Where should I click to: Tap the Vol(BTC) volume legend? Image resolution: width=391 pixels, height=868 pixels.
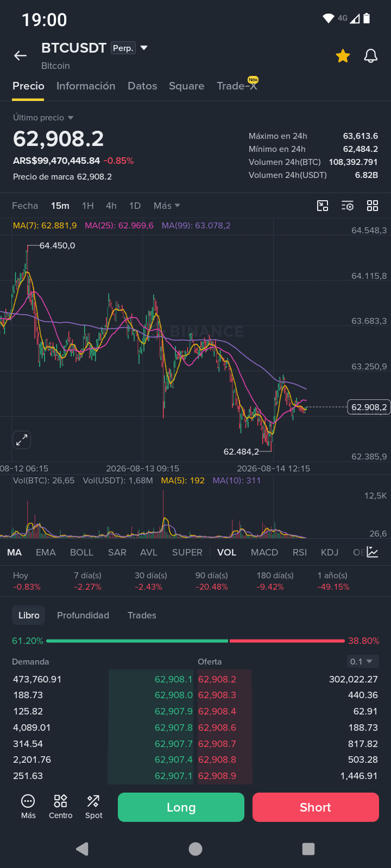44,481
